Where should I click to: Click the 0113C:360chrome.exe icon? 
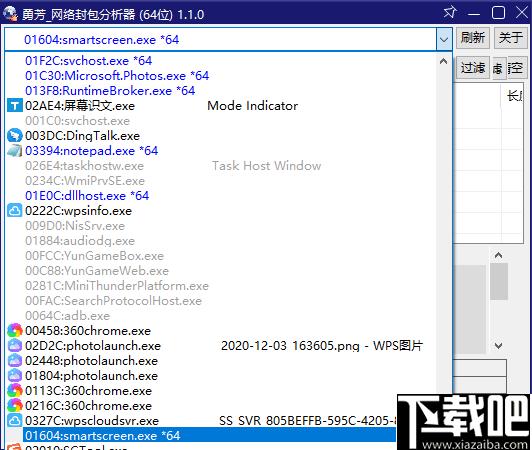15,390
